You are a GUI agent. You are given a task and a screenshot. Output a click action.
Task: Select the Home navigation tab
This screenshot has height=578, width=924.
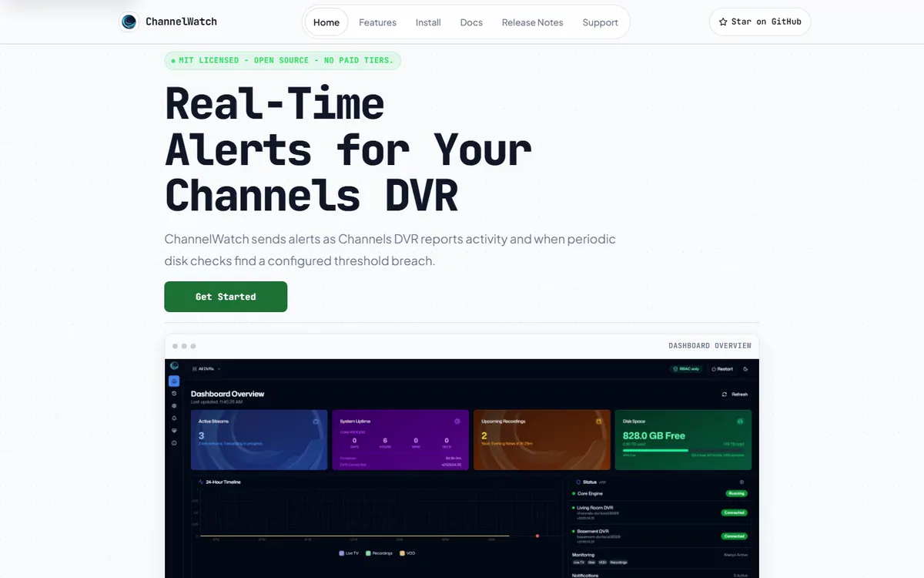point(326,22)
